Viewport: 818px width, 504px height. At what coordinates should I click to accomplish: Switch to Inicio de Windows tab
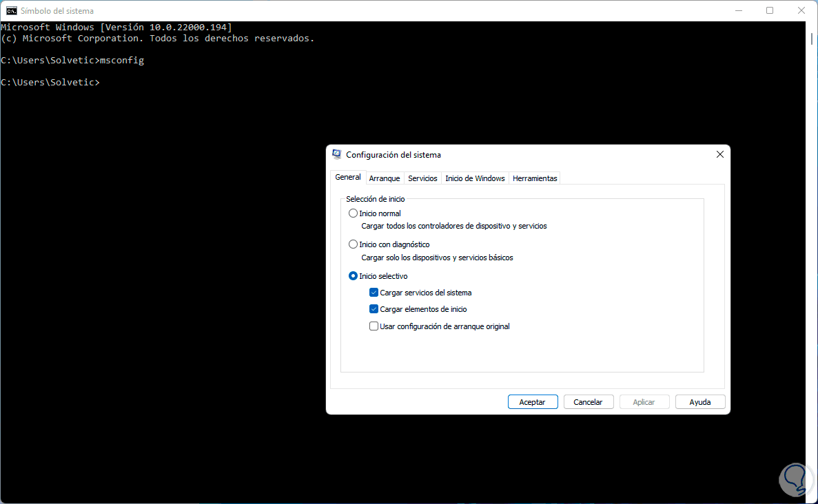coord(475,178)
